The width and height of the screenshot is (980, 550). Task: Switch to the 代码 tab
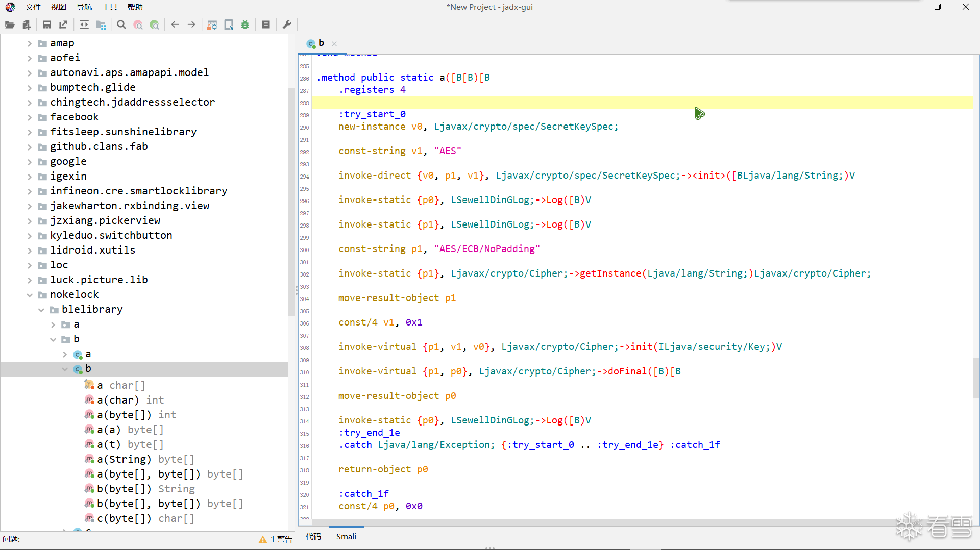(x=313, y=536)
